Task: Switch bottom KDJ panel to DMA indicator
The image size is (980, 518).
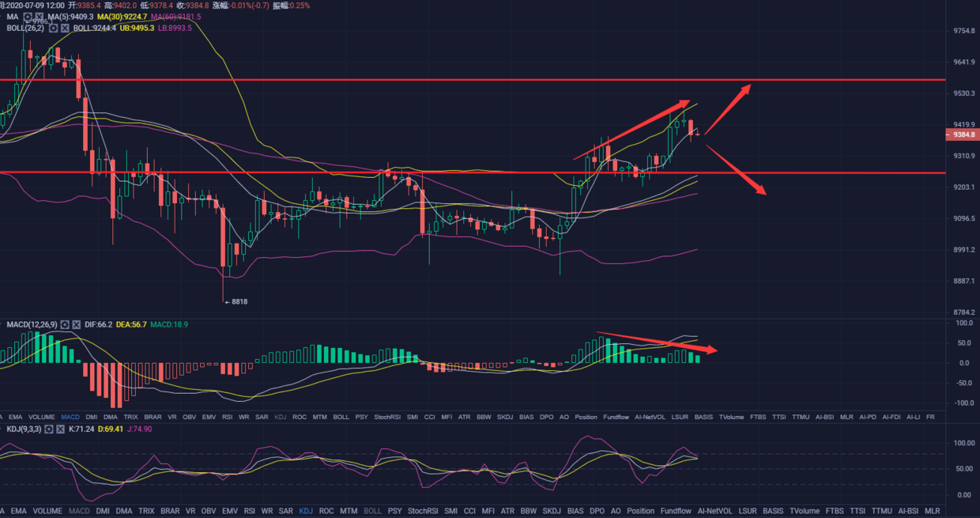Action: point(124,511)
